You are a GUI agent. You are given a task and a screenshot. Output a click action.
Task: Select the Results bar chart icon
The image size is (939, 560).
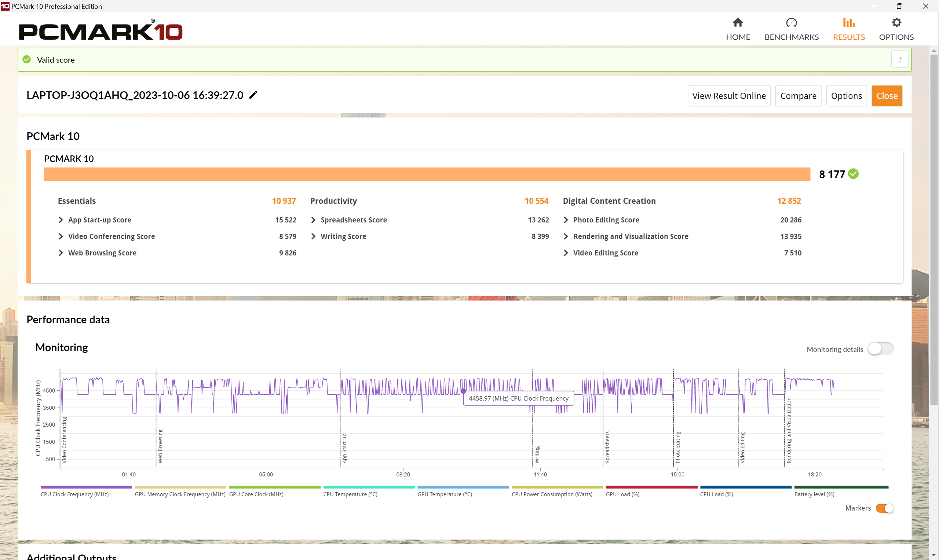pyautogui.click(x=849, y=23)
